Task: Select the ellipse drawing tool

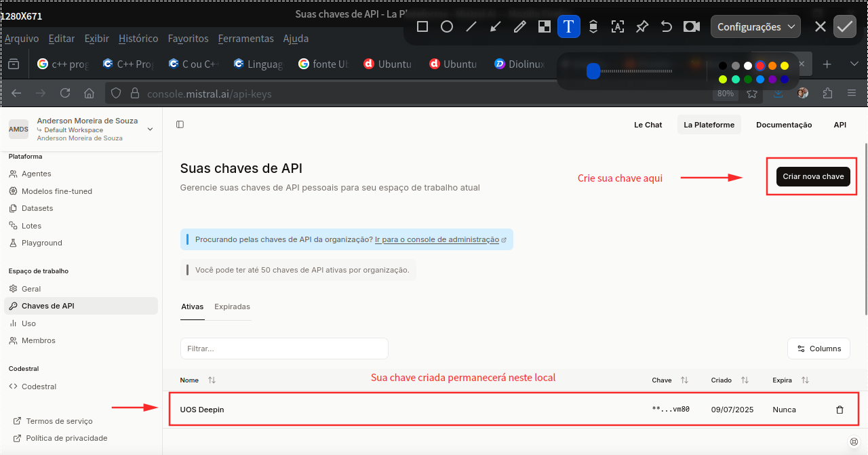Action: click(447, 26)
